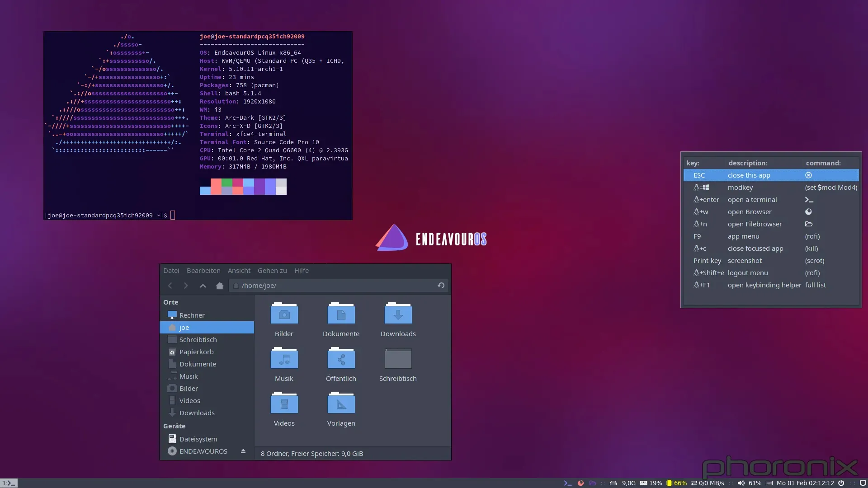The height and width of the screenshot is (488, 868).
Task: Expand the Geräte section in sidebar
Action: pyautogui.click(x=174, y=426)
